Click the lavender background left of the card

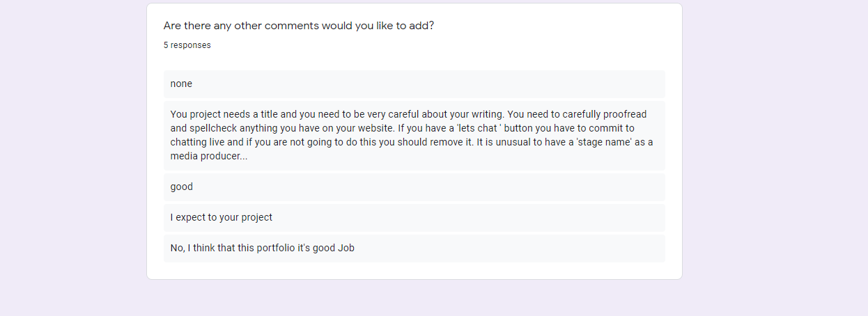pyautogui.click(x=73, y=158)
